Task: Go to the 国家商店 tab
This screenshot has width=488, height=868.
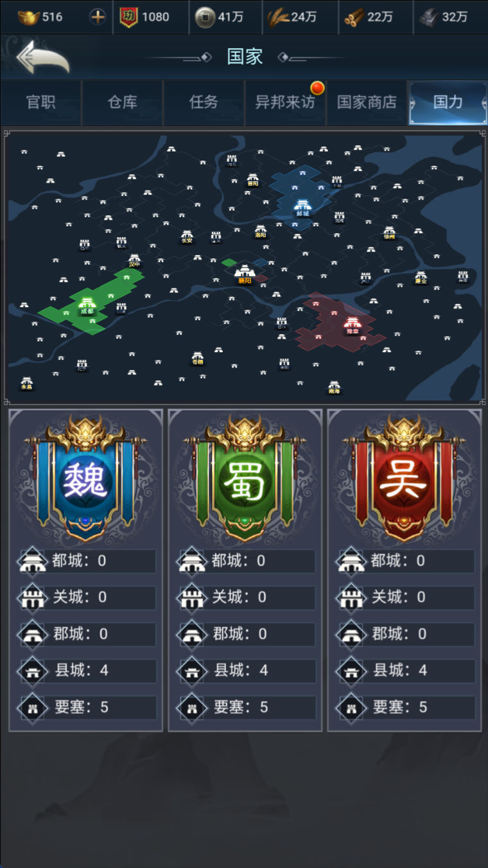Action: coord(367,103)
